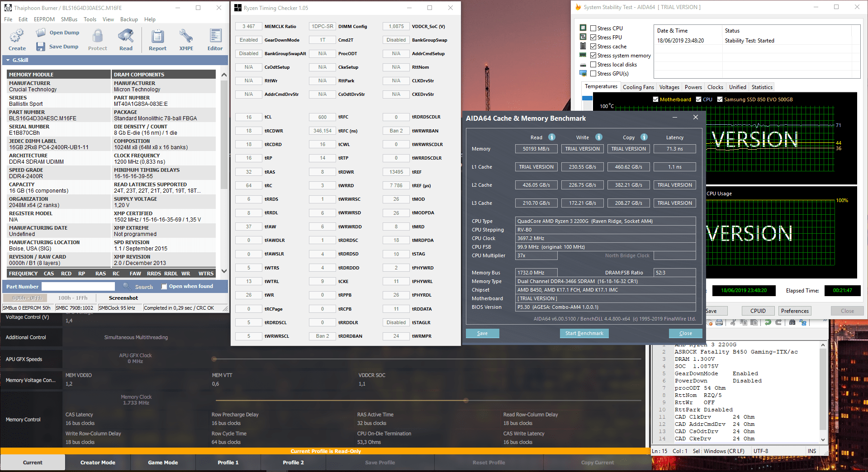Open the Editor tool in Thaiphoon Burner
The height and width of the screenshot is (472, 868).
pyautogui.click(x=215, y=40)
